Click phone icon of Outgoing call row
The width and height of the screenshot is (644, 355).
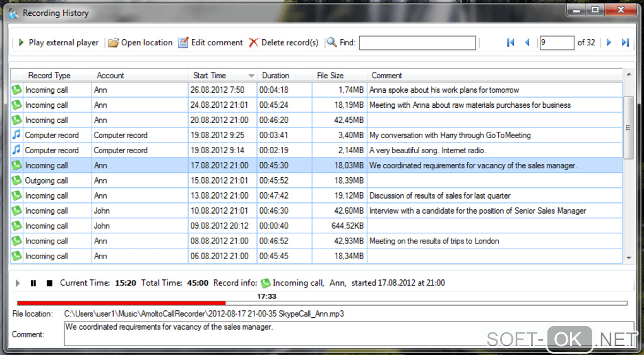click(16, 180)
